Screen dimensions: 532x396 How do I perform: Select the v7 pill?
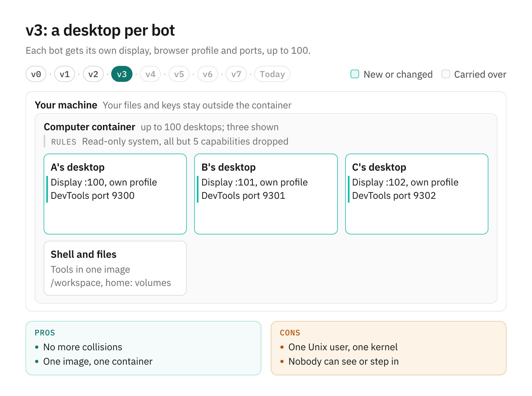[x=236, y=74]
